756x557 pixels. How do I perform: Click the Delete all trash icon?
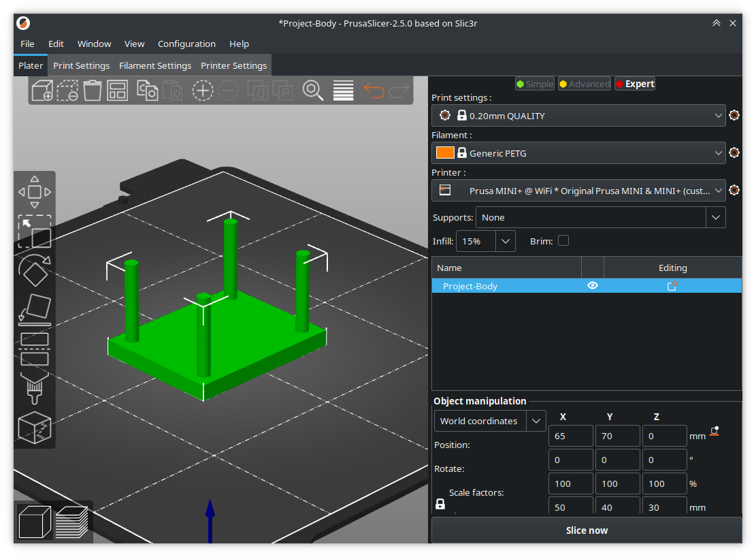pos(93,90)
